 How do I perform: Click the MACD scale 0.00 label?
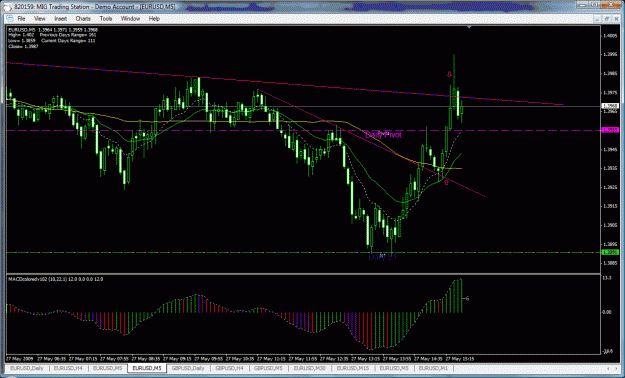607,312
